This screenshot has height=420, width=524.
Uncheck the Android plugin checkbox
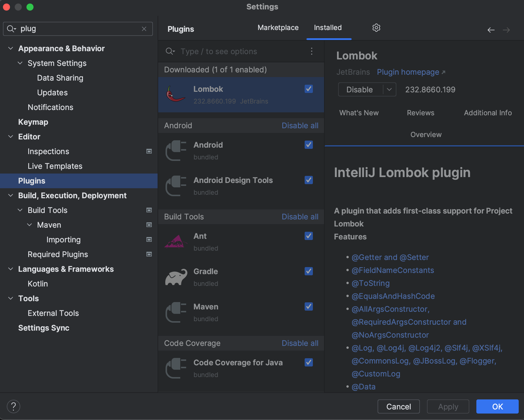pos(309,145)
